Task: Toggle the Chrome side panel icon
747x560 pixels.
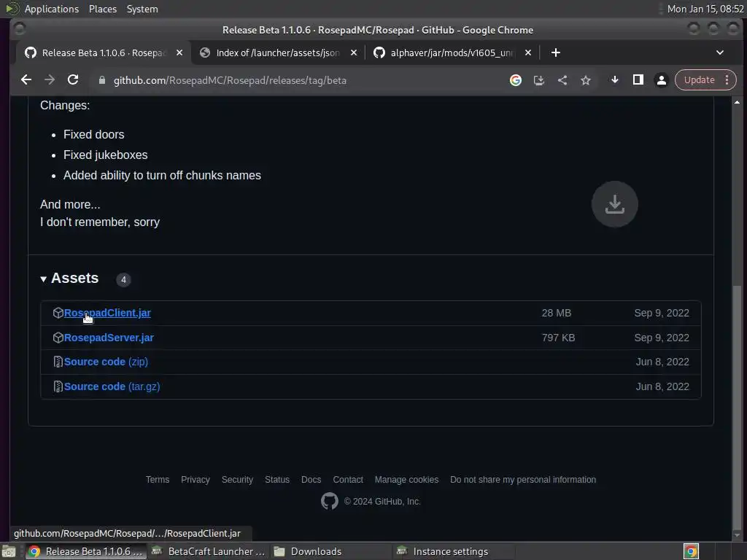Action: click(x=638, y=80)
